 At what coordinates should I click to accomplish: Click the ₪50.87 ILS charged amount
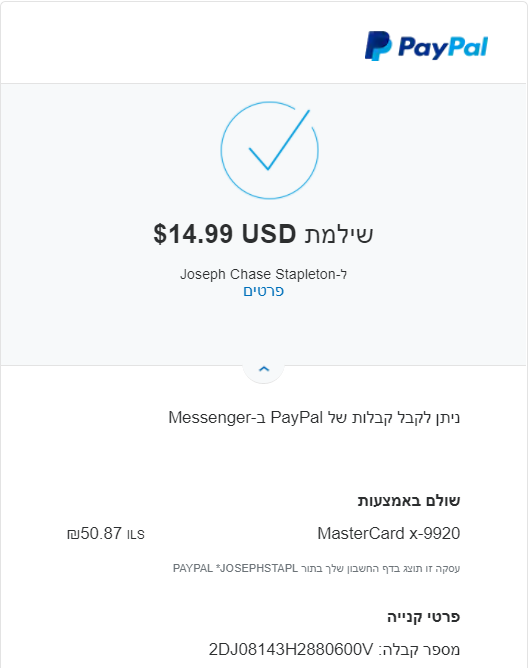click(106, 533)
